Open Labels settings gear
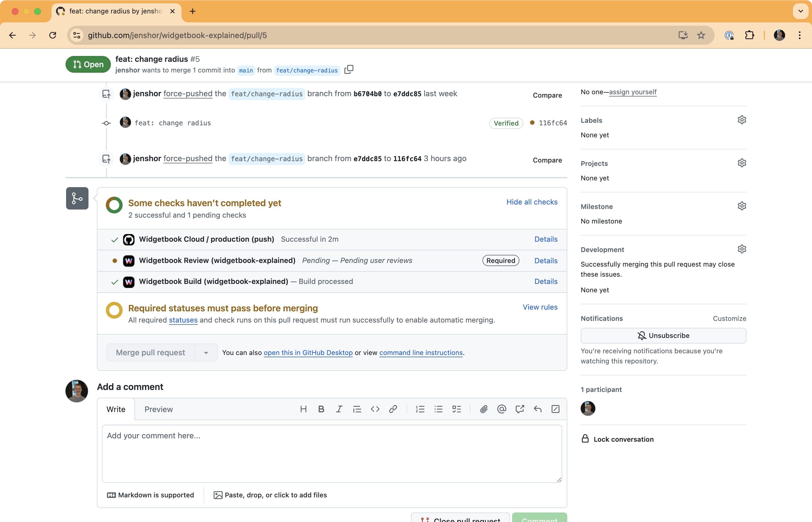Screen dimensions: 812x522 741,120
